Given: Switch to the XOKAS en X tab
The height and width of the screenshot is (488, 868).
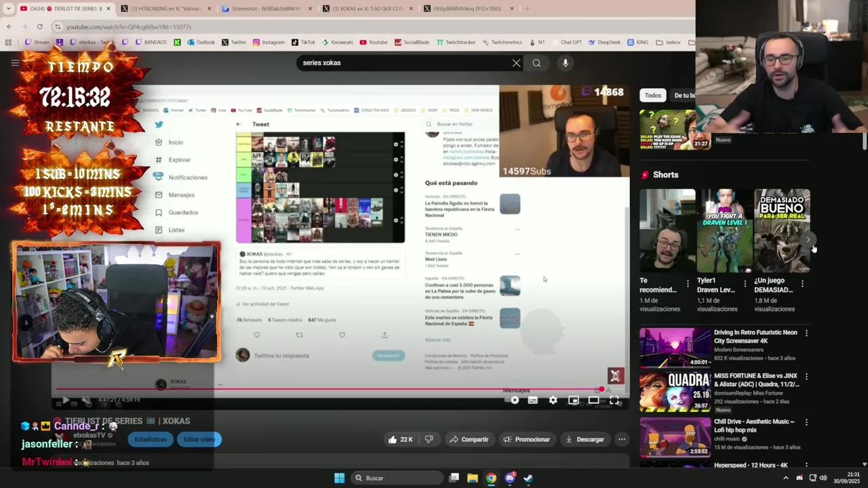Looking at the screenshot, I should pyautogui.click(x=367, y=8).
